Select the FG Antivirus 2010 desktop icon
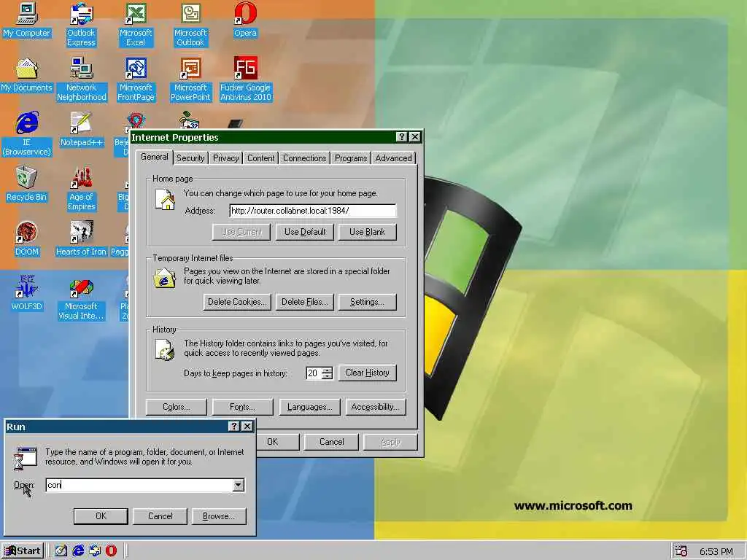The height and width of the screenshot is (560, 747). [x=245, y=79]
